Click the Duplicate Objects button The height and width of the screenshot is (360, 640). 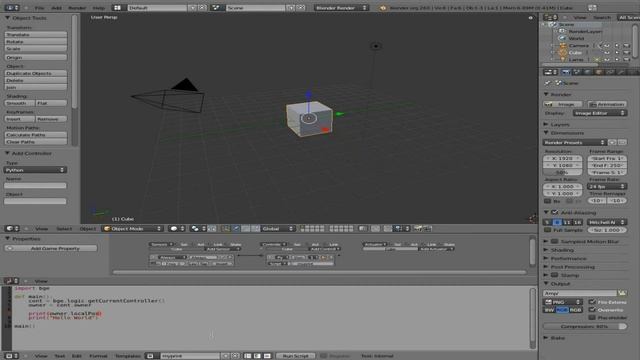pos(36,73)
